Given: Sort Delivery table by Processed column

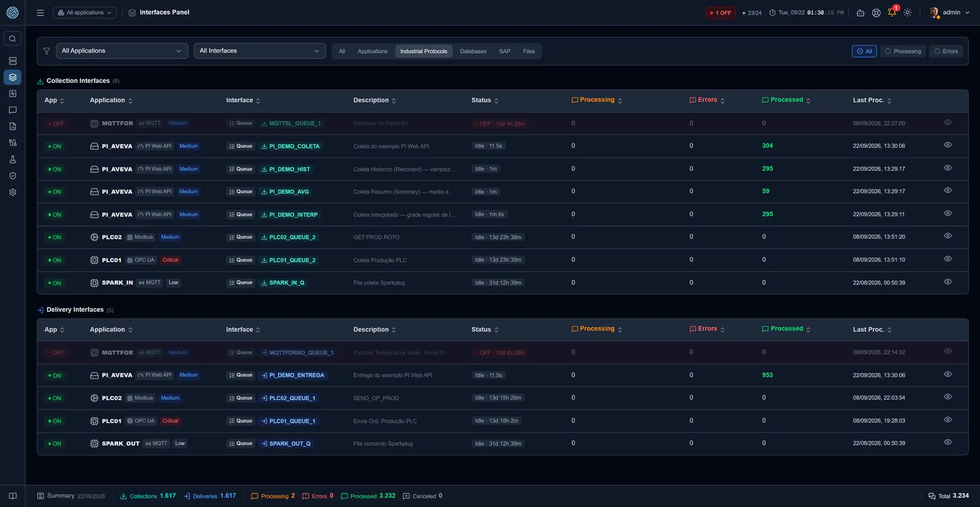Looking at the screenshot, I should (x=786, y=329).
